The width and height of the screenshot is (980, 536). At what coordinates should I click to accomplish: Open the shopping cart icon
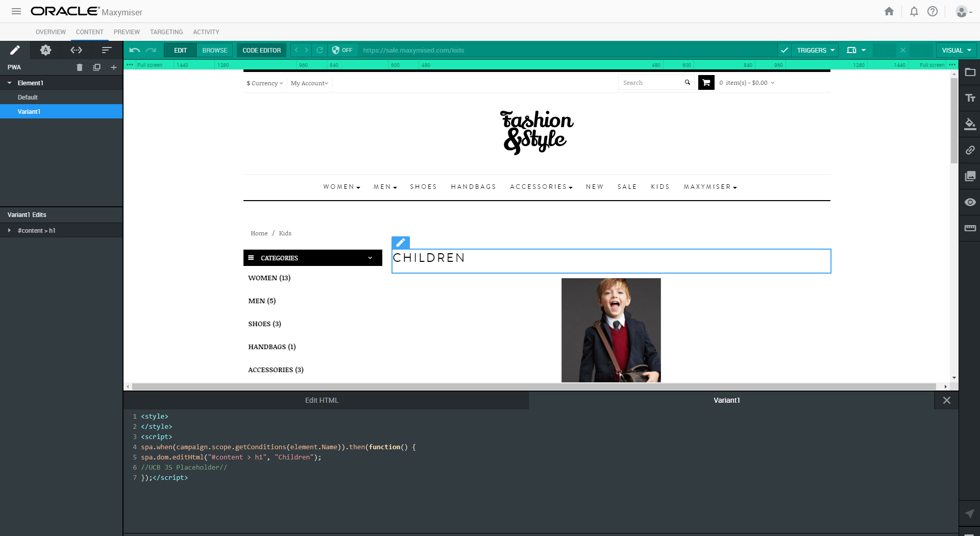click(x=706, y=83)
